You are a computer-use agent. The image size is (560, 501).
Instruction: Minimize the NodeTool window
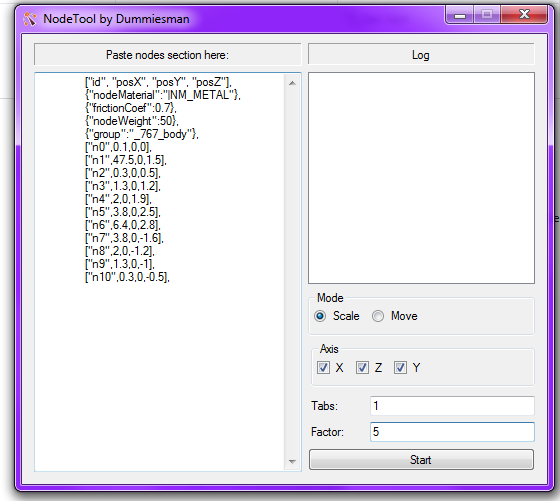click(460, 15)
